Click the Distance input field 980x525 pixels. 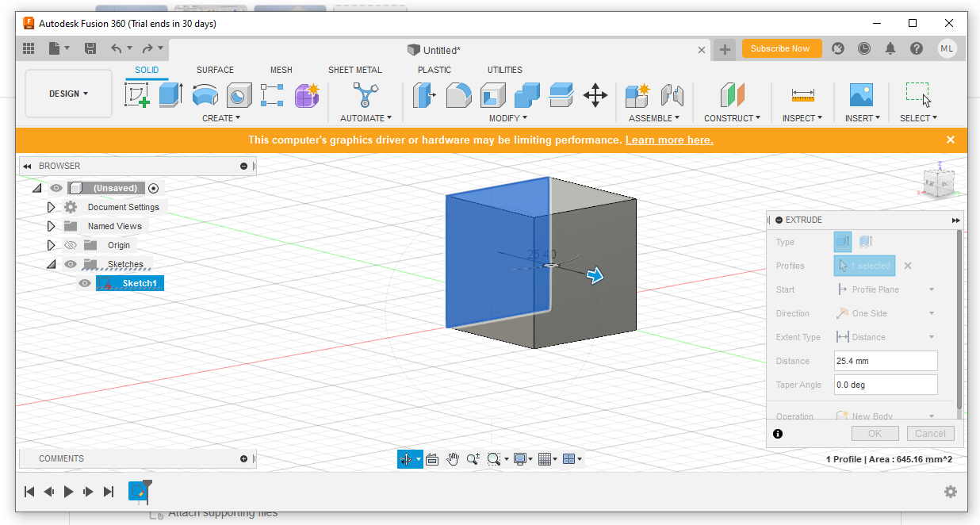pyautogui.click(x=886, y=361)
